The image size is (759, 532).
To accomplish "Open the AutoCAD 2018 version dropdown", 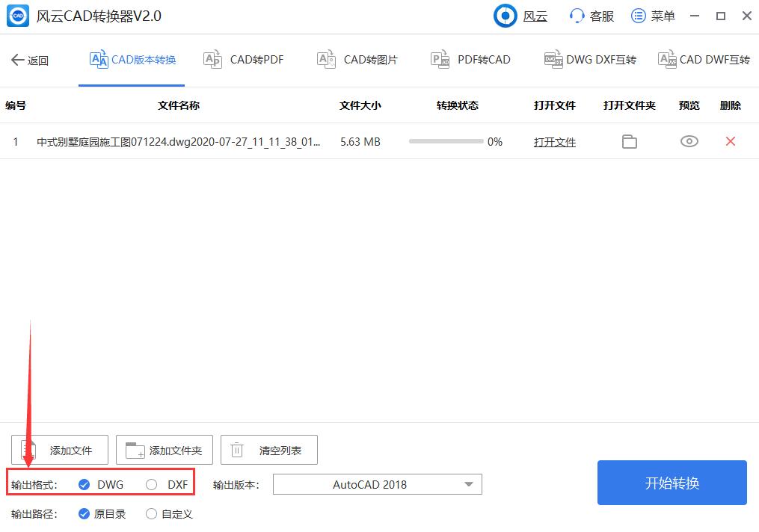I will (377, 484).
